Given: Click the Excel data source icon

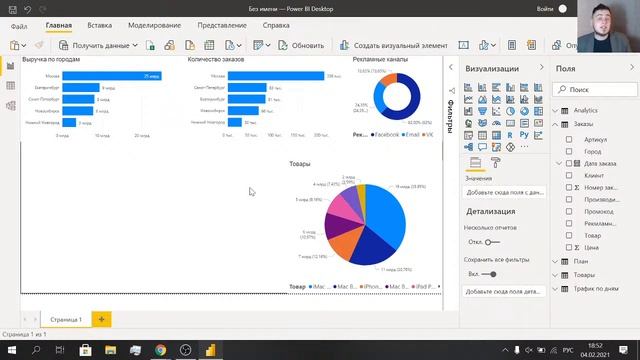Looking at the screenshot, I should pyautogui.click(x=150, y=45).
